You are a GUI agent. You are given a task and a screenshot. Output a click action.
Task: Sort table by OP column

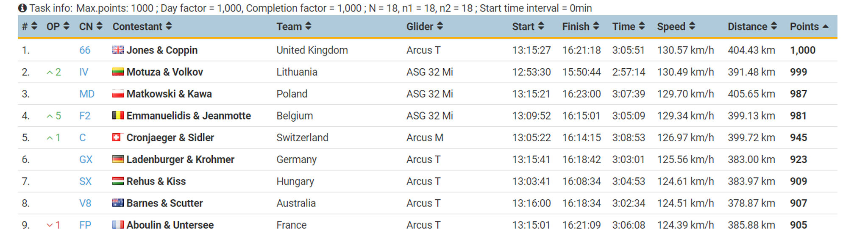click(x=66, y=26)
